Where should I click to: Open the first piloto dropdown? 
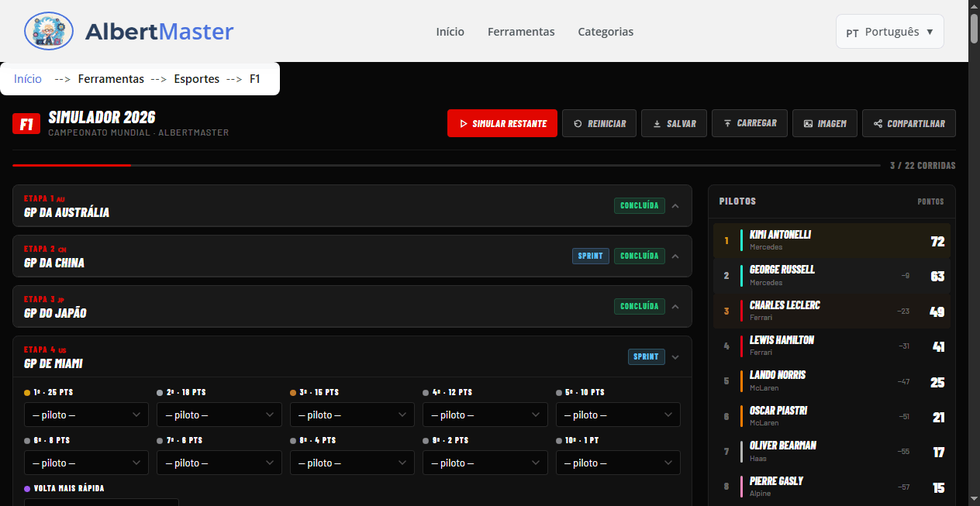coord(86,415)
